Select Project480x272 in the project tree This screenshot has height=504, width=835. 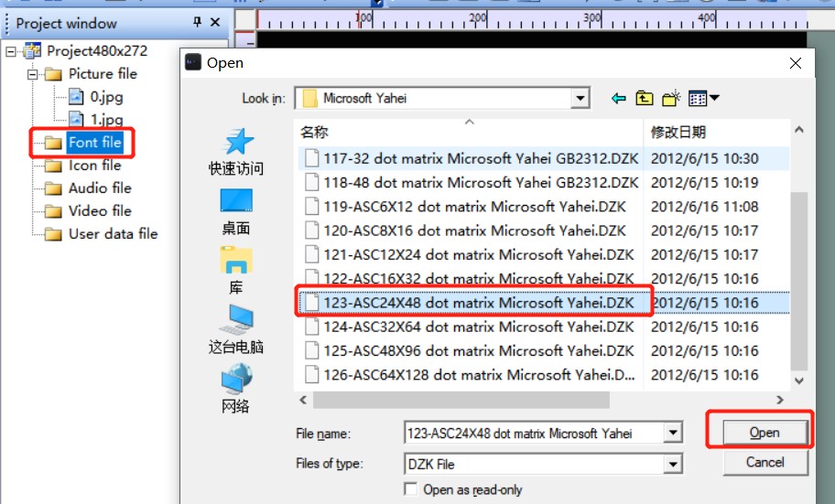97,51
